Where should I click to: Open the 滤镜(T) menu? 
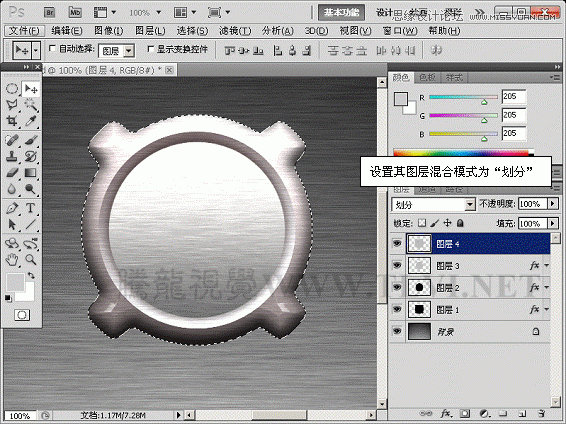[235, 31]
